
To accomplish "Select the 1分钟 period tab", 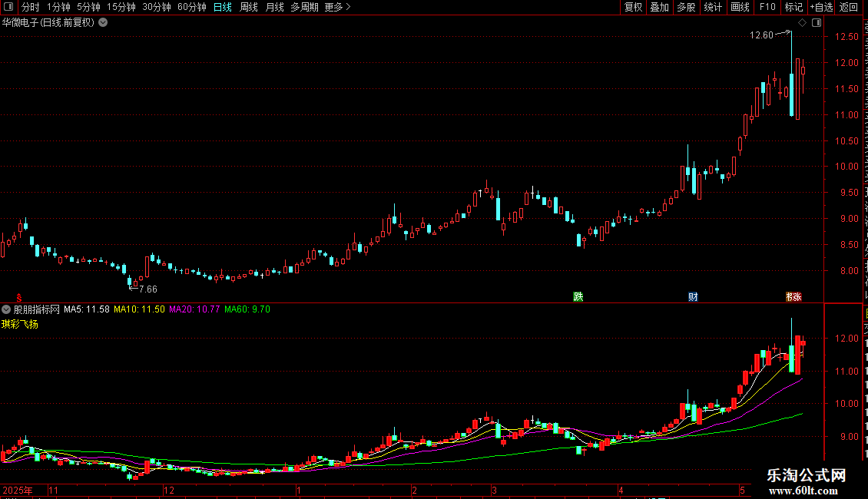I will [58, 7].
